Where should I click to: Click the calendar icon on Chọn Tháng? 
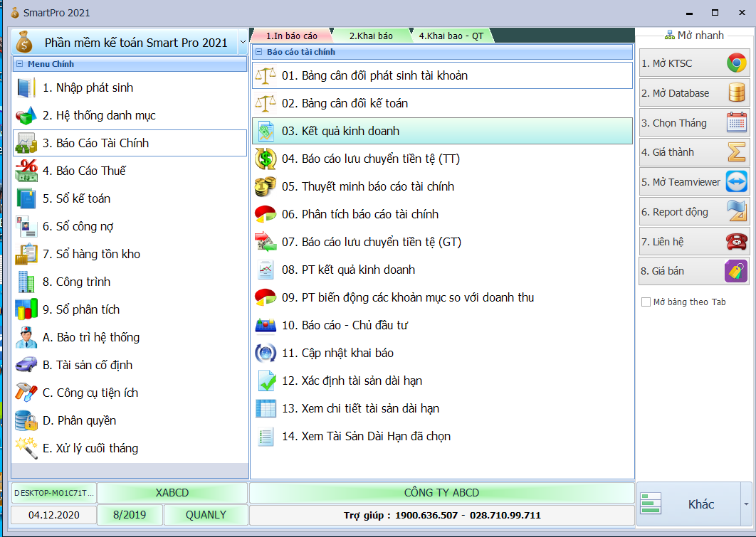[x=737, y=122]
